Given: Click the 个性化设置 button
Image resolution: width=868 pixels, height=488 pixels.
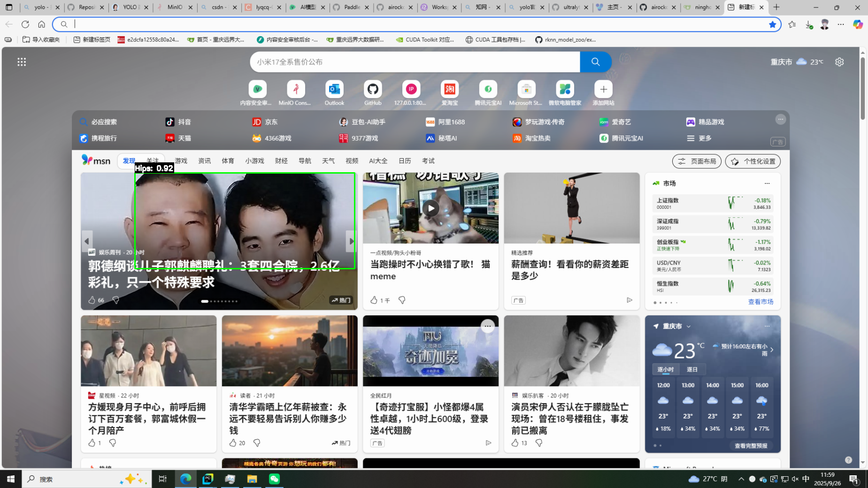Looking at the screenshot, I should (753, 161).
